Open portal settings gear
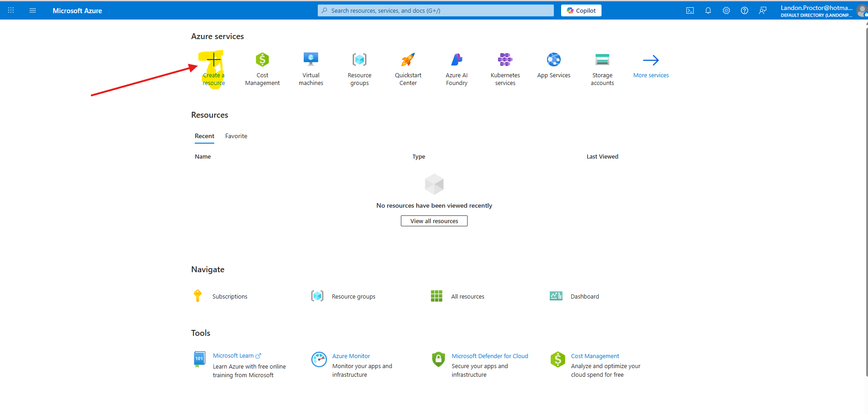Image resolution: width=868 pixels, height=414 pixels. (726, 10)
